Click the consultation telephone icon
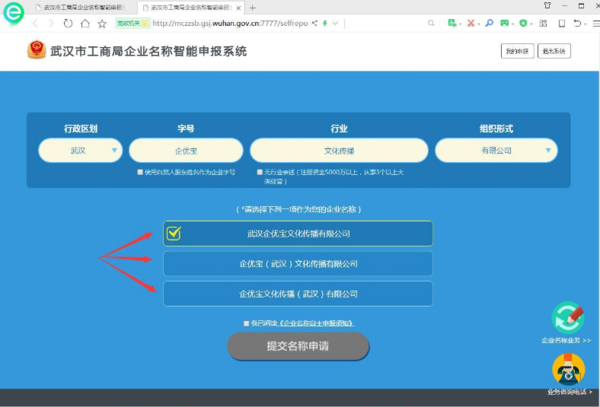Viewport: 600px width, 407px height. pos(569,369)
